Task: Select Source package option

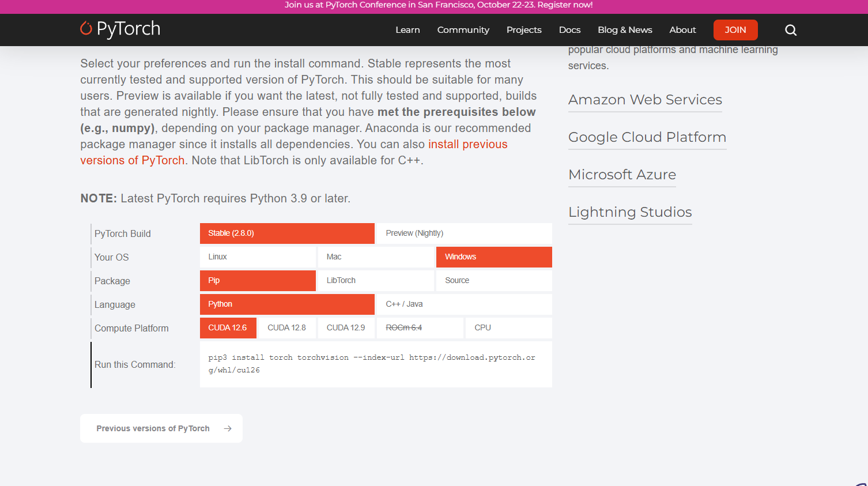Action: pos(494,281)
